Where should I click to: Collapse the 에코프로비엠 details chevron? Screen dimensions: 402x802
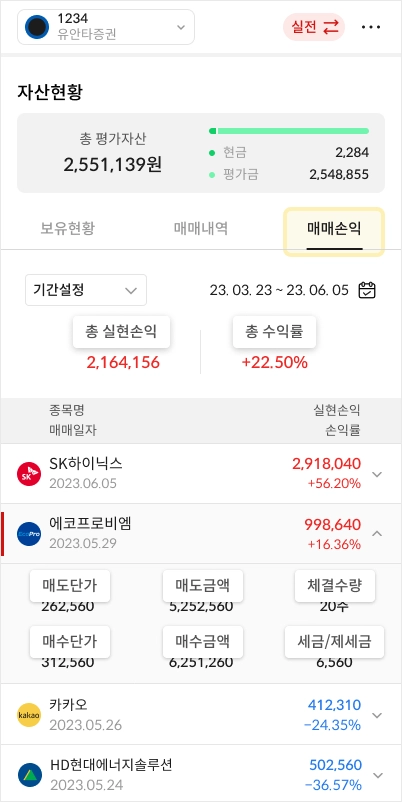(377, 533)
